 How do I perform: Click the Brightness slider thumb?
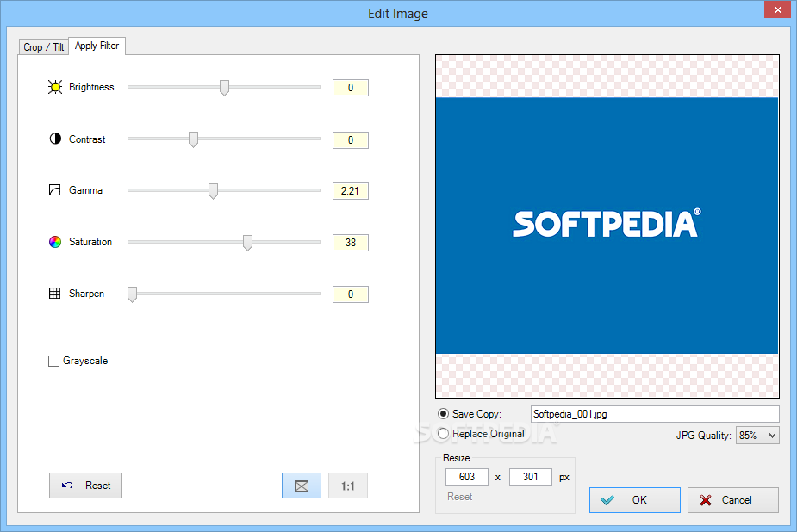coord(224,87)
